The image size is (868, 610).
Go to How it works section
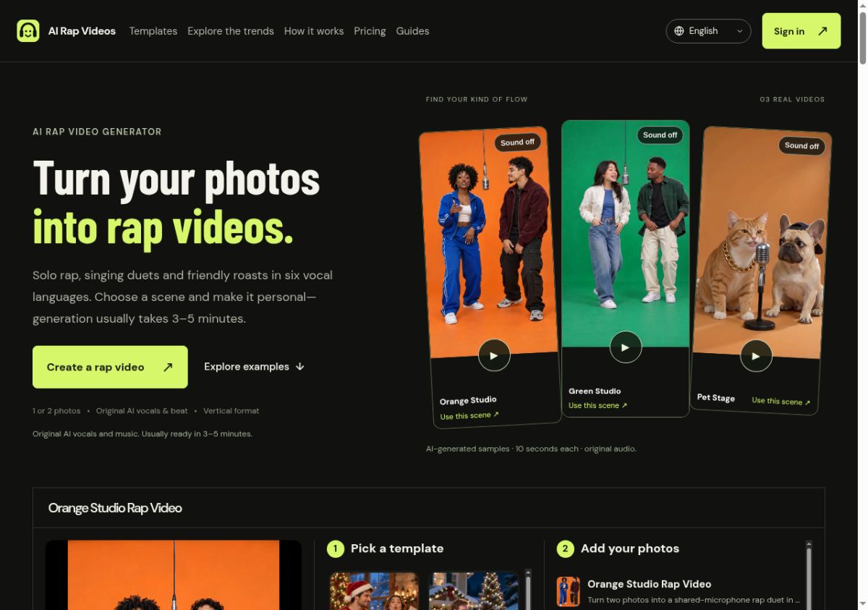314,31
